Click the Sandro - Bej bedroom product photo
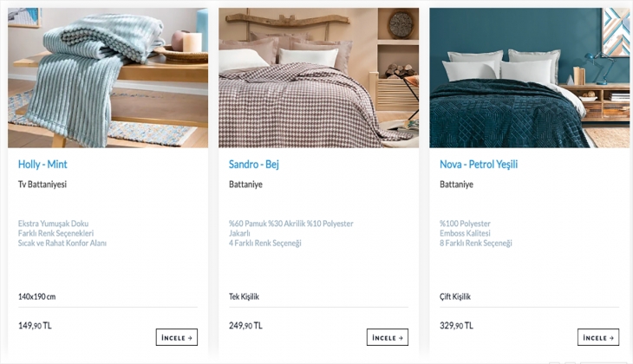This screenshot has width=633, height=364. point(318,78)
